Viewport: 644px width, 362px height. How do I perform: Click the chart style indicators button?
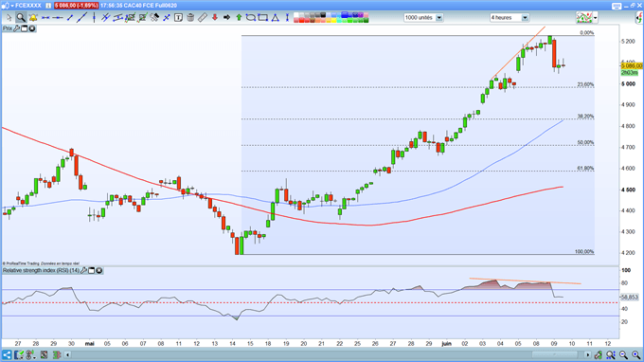point(584,18)
